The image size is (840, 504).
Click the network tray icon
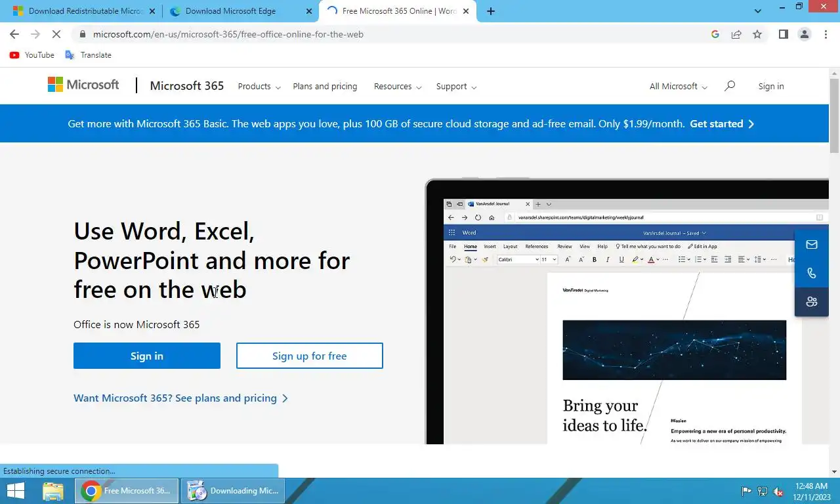tap(763, 491)
